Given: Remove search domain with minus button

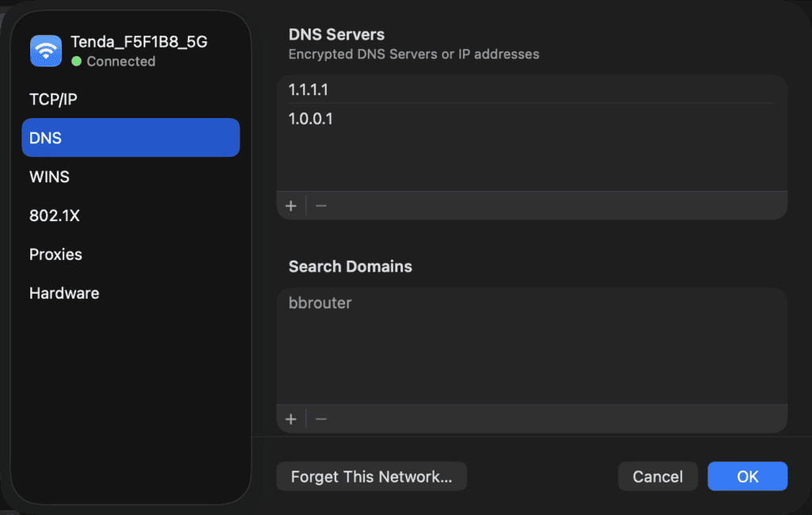Looking at the screenshot, I should coord(321,419).
